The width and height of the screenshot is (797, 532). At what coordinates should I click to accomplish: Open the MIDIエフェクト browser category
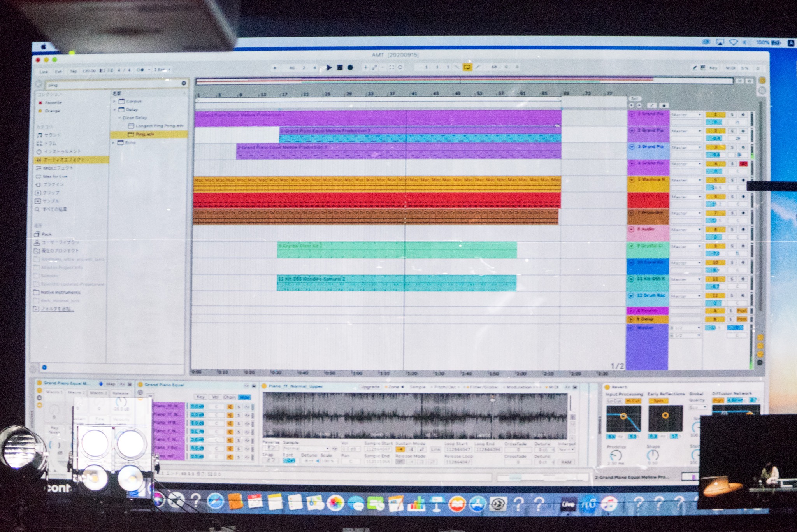pos(54,168)
